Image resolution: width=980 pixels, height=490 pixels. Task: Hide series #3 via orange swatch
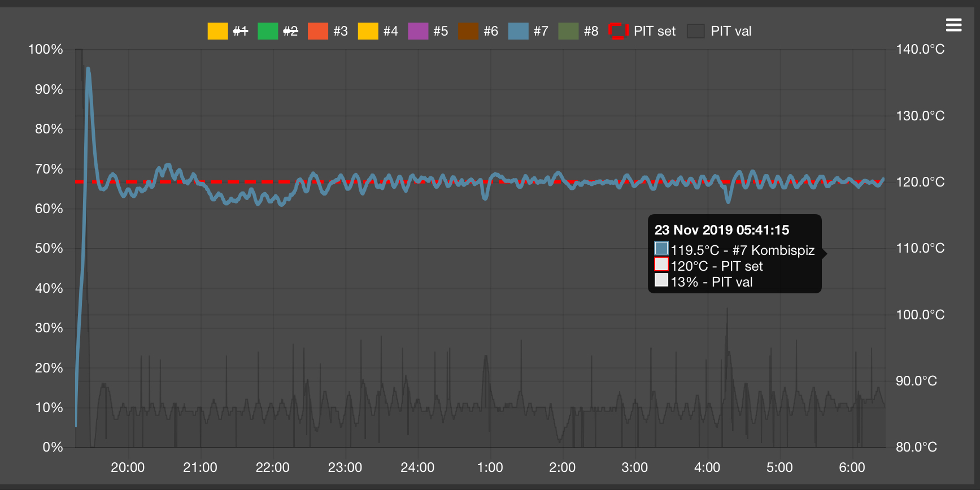tap(318, 31)
